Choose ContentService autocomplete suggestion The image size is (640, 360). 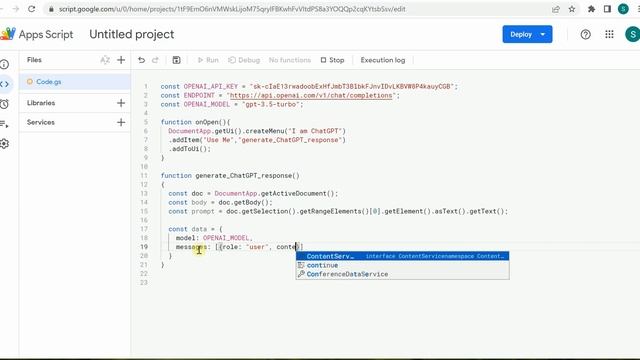click(402, 256)
